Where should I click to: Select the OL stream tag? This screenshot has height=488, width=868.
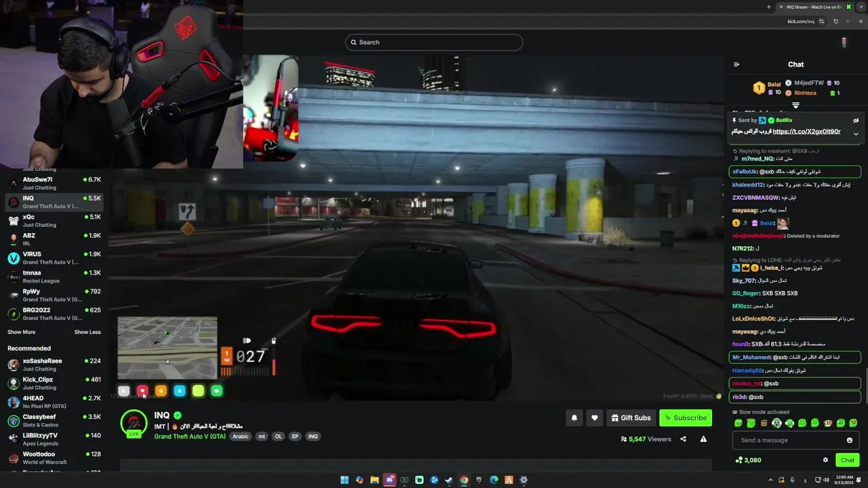coord(278,436)
